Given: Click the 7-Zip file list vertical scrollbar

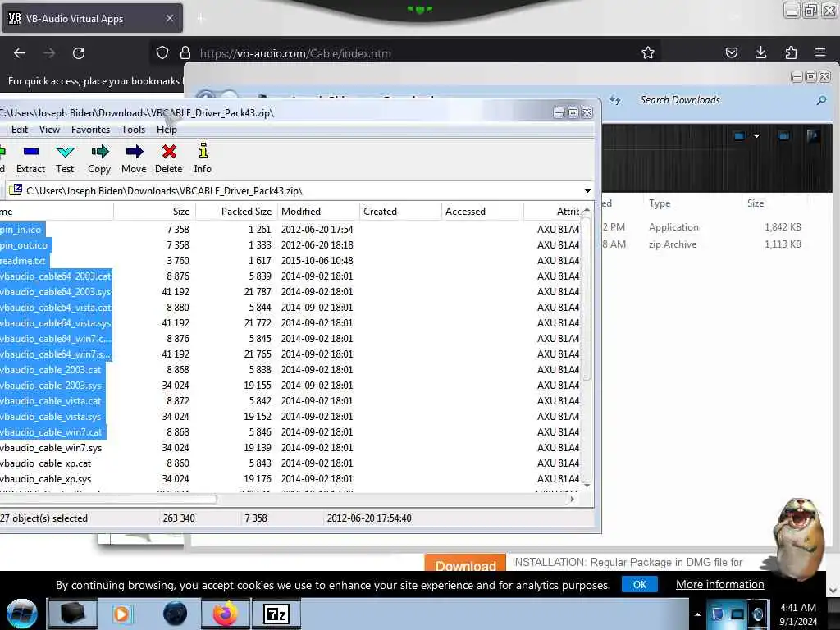Looking at the screenshot, I should pyautogui.click(x=587, y=298).
